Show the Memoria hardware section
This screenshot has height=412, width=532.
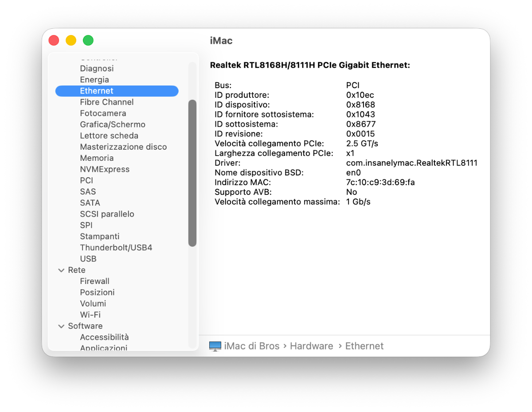[x=97, y=158]
